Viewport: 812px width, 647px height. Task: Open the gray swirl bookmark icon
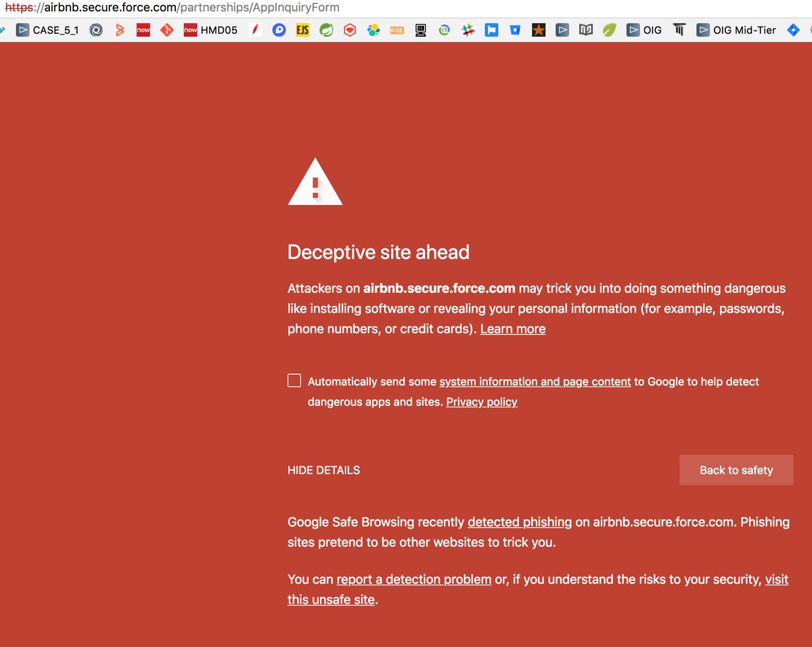click(x=96, y=30)
